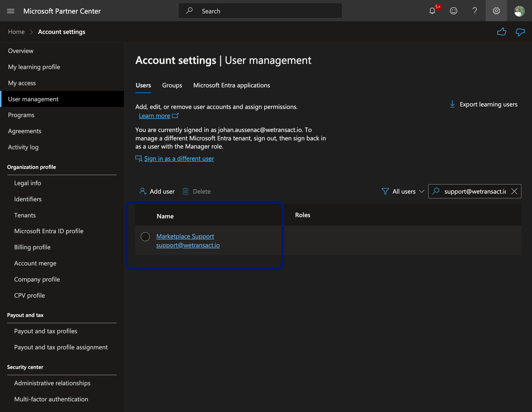The image size is (532, 412).
Task: Click the Delete trash icon
Action: [x=185, y=191]
